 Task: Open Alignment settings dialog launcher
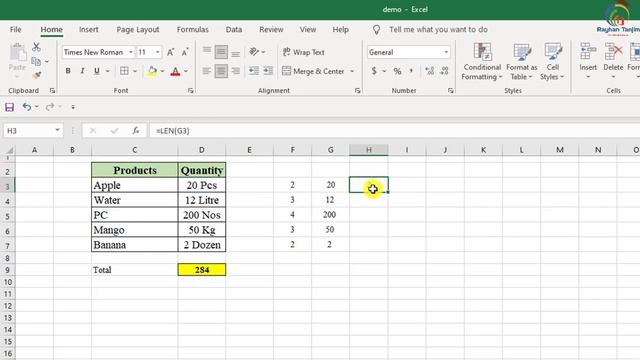[358, 91]
